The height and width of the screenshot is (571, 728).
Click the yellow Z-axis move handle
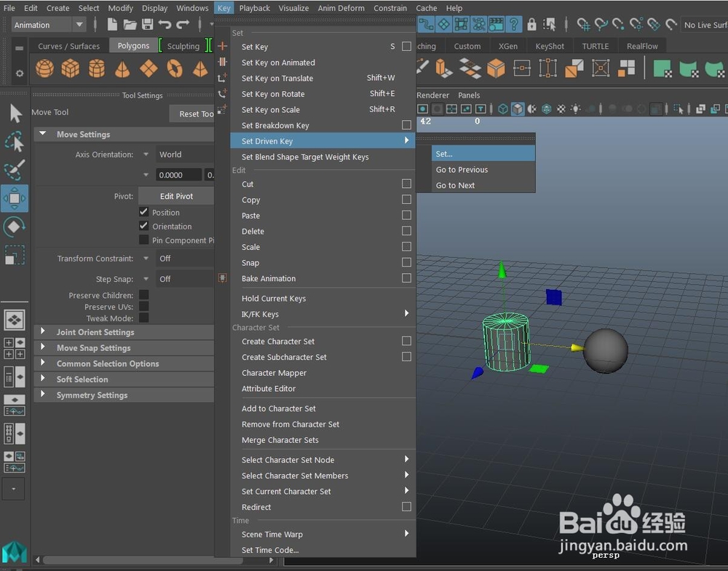(577, 347)
